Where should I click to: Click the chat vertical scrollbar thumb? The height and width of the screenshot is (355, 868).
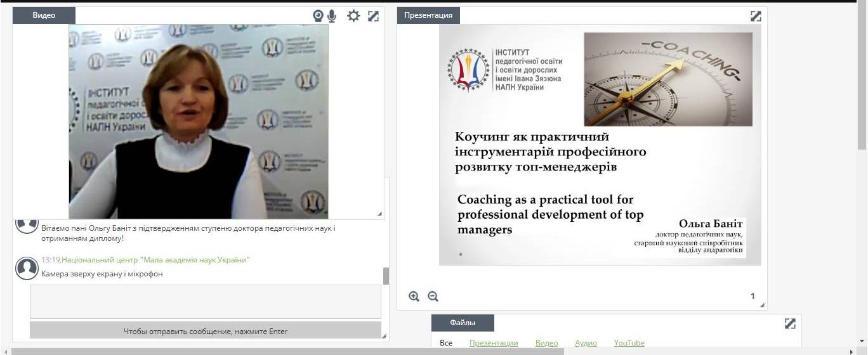pyautogui.click(x=386, y=276)
